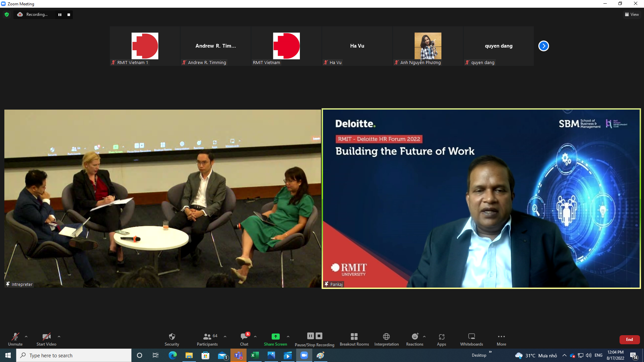644x362 pixels.
Task: Click the Recording... status label
Action: (x=37, y=14)
